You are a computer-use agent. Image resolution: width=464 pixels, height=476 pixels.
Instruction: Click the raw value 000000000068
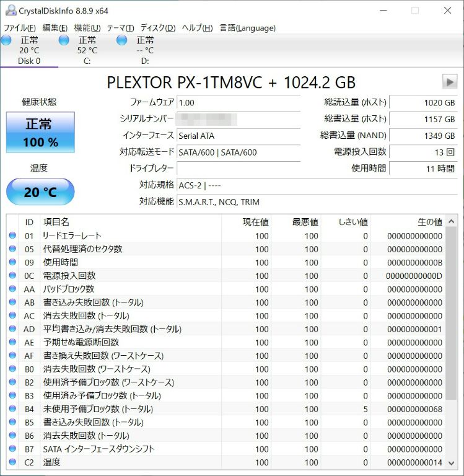pos(414,409)
